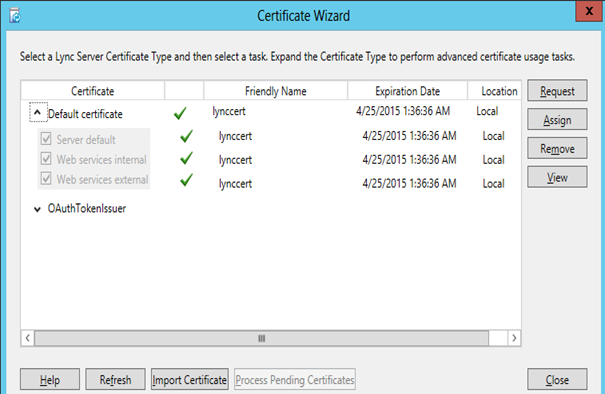Toggle the Server default checkbox

[x=46, y=139]
